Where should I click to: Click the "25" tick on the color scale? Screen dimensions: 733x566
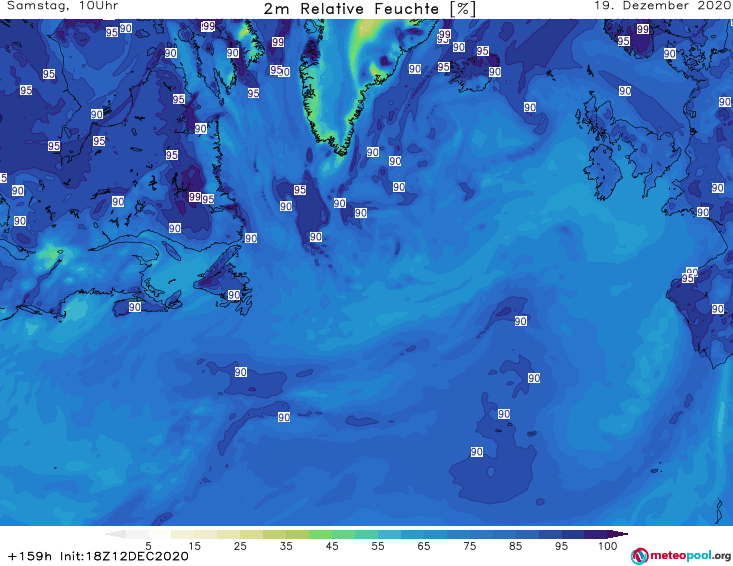click(x=240, y=546)
